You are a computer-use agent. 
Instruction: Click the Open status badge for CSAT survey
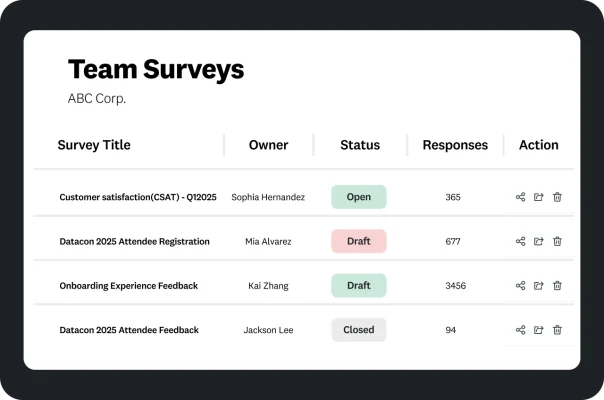(359, 197)
